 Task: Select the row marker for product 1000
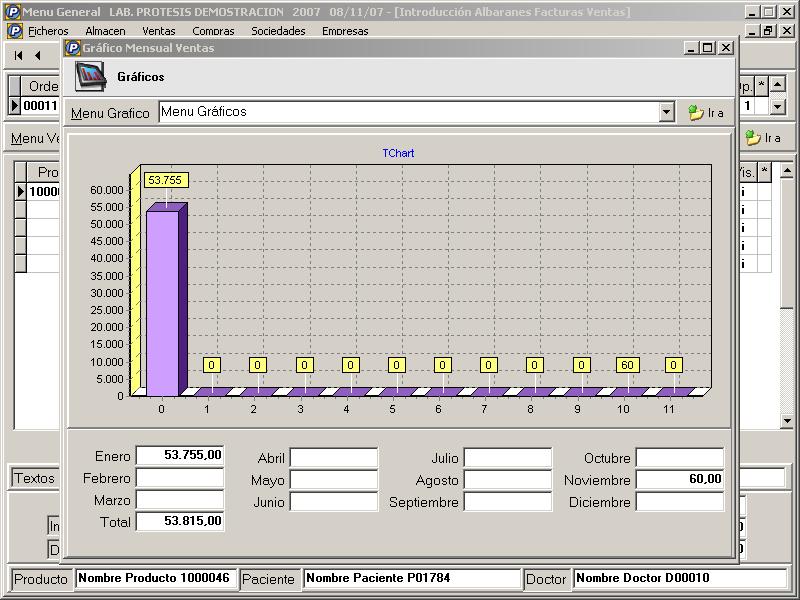(x=20, y=191)
